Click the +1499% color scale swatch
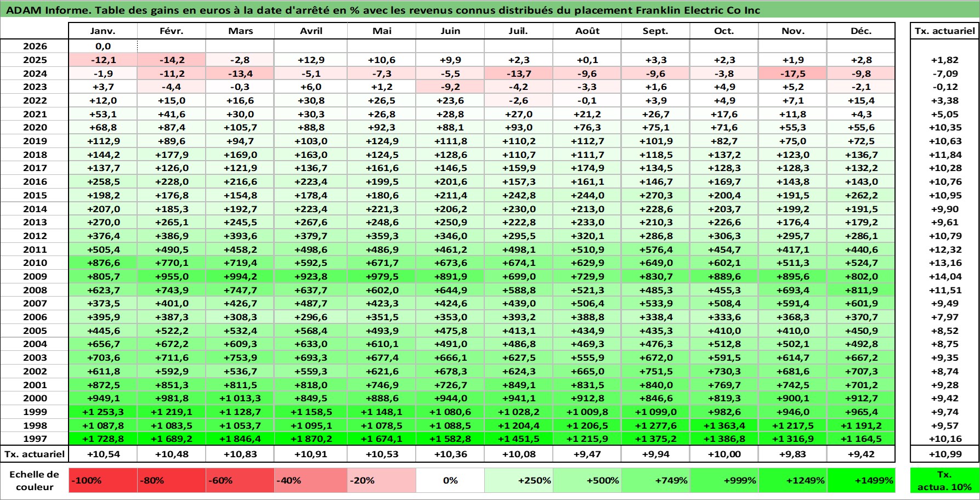Image resolution: width=980 pixels, height=500 pixels. (861, 480)
